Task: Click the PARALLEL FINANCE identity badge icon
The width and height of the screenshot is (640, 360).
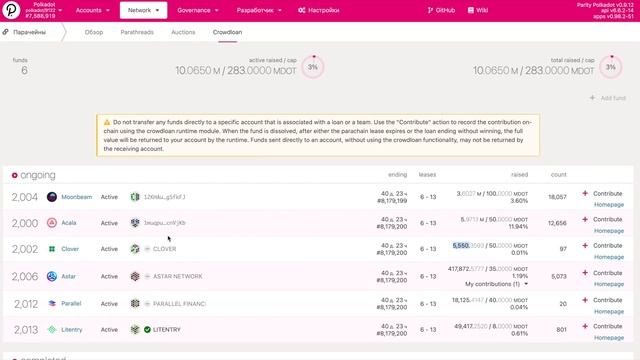Action: click(x=147, y=304)
